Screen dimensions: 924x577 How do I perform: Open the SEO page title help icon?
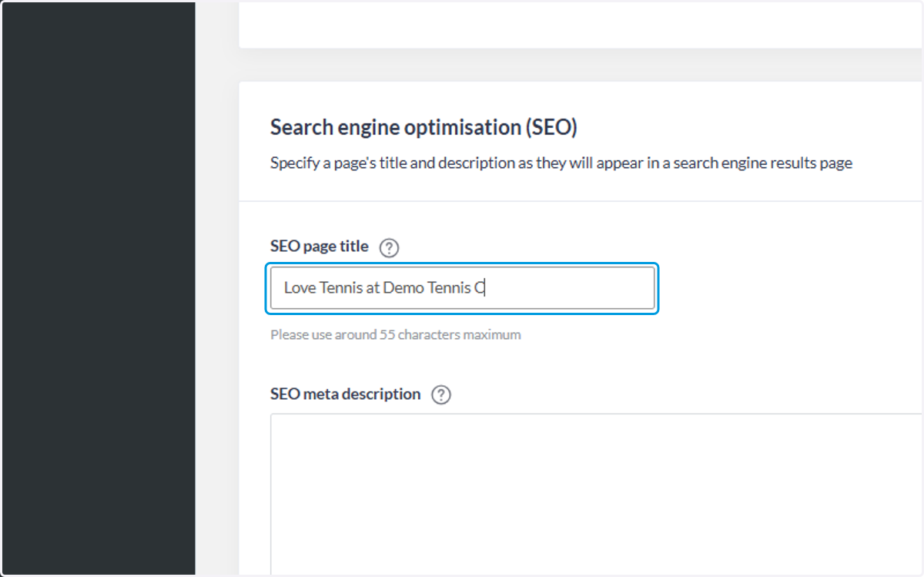[390, 248]
